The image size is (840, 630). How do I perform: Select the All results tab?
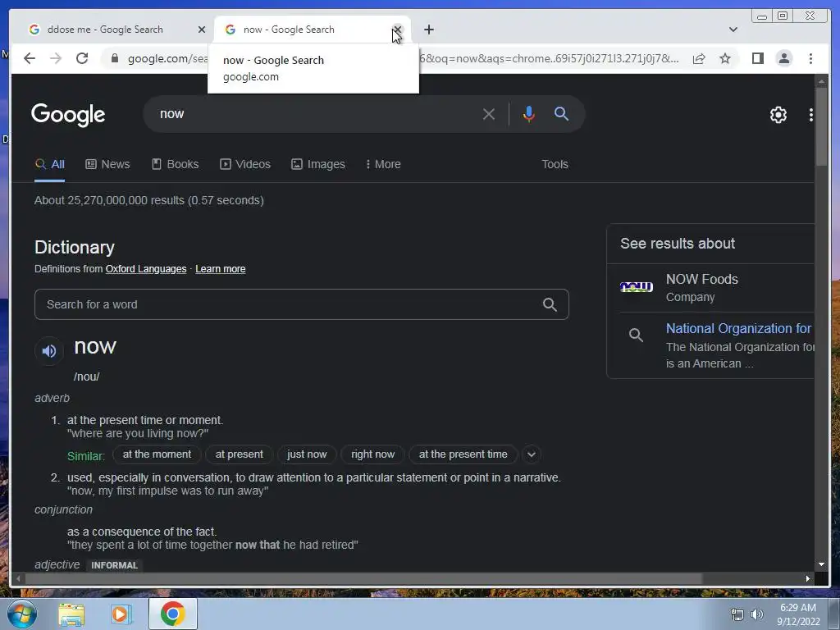click(49, 164)
